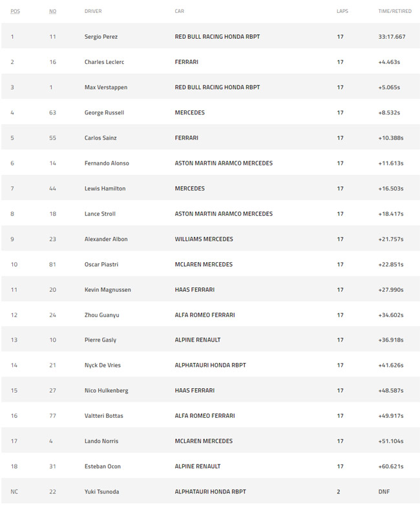Select Zhou Guanyu in the table
This screenshot has height=507, width=420.
[101, 315]
